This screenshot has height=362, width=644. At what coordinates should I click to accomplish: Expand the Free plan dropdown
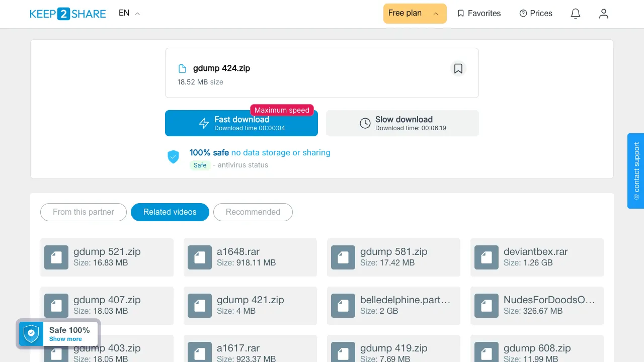click(415, 14)
